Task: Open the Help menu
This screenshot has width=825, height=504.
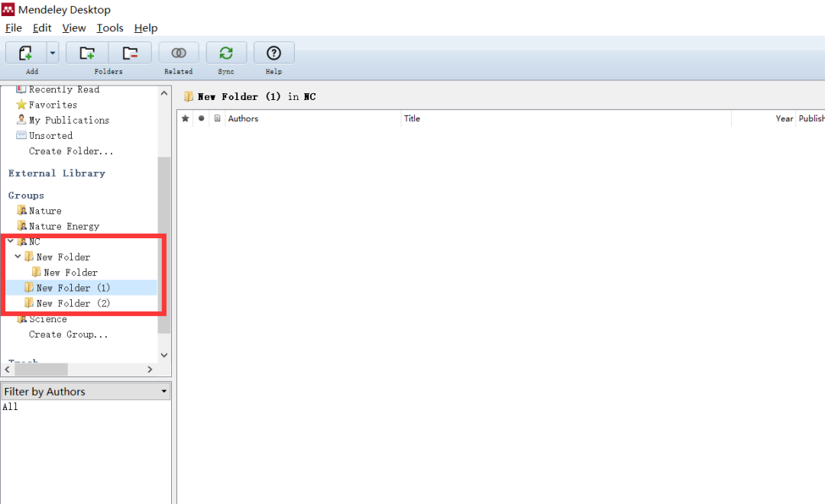Action: tap(146, 28)
